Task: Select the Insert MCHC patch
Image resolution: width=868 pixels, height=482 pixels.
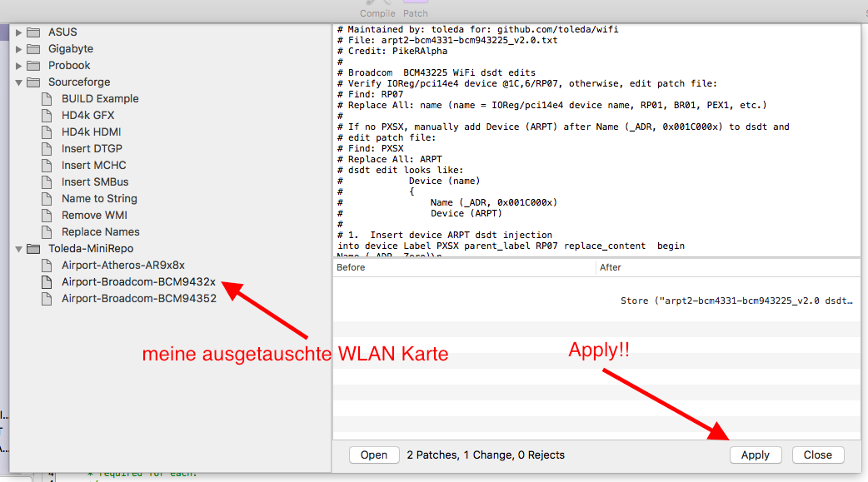Action: pyautogui.click(x=94, y=165)
